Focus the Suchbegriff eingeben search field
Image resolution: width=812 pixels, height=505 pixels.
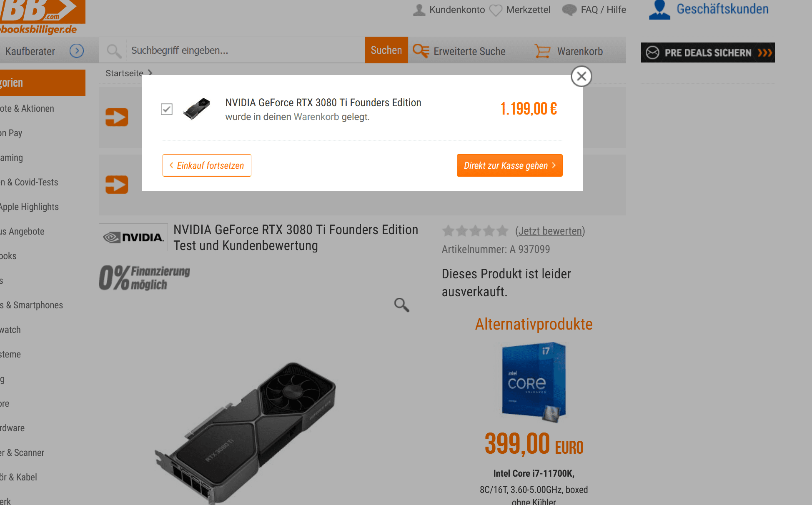pos(246,50)
